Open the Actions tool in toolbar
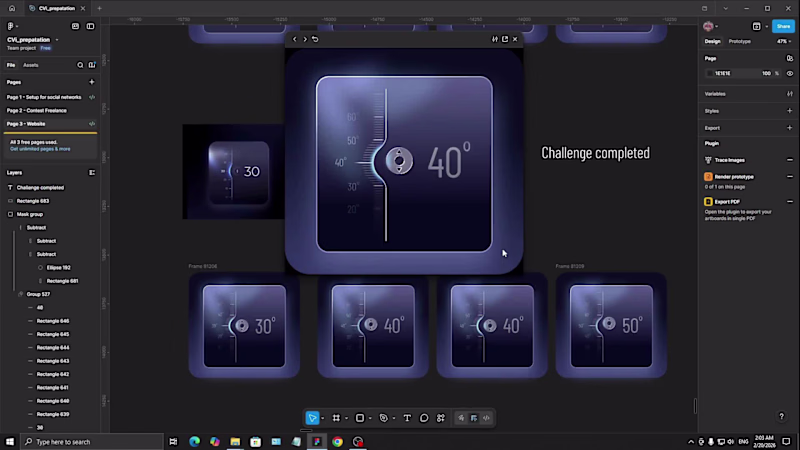 pos(441,418)
